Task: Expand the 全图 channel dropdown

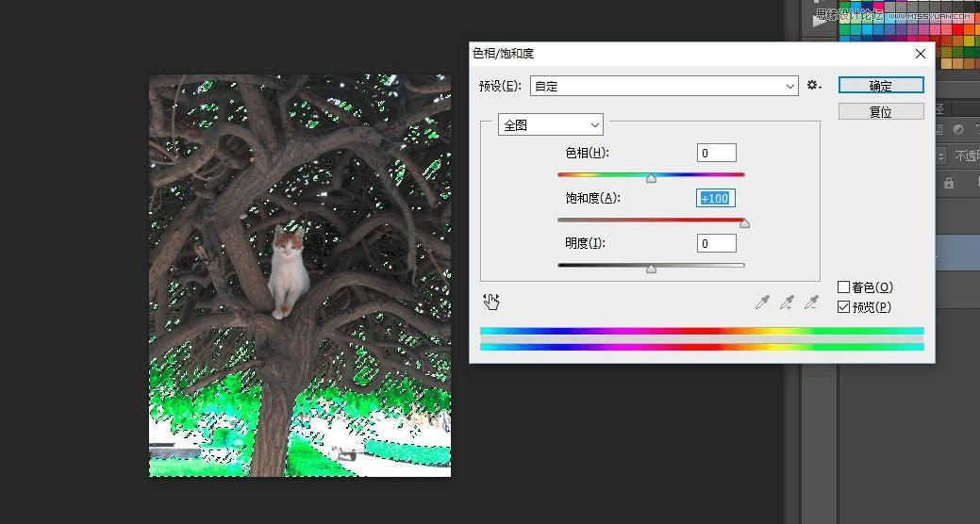Action: 550,125
